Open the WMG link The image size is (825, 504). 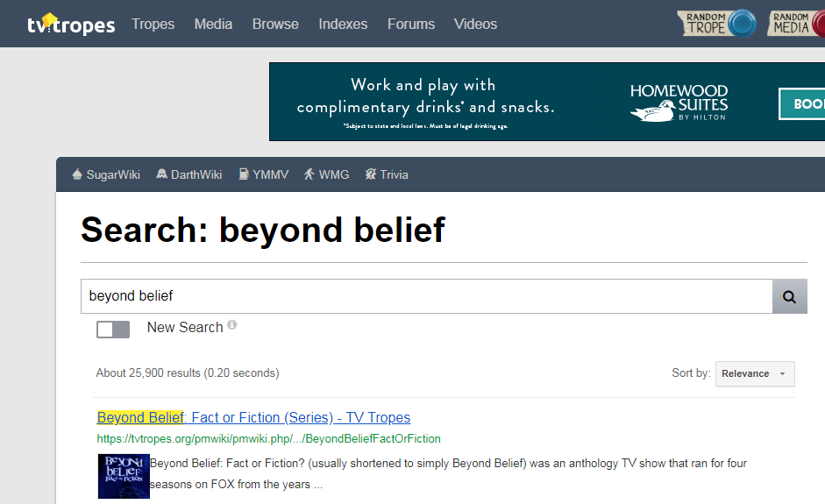click(x=333, y=174)
